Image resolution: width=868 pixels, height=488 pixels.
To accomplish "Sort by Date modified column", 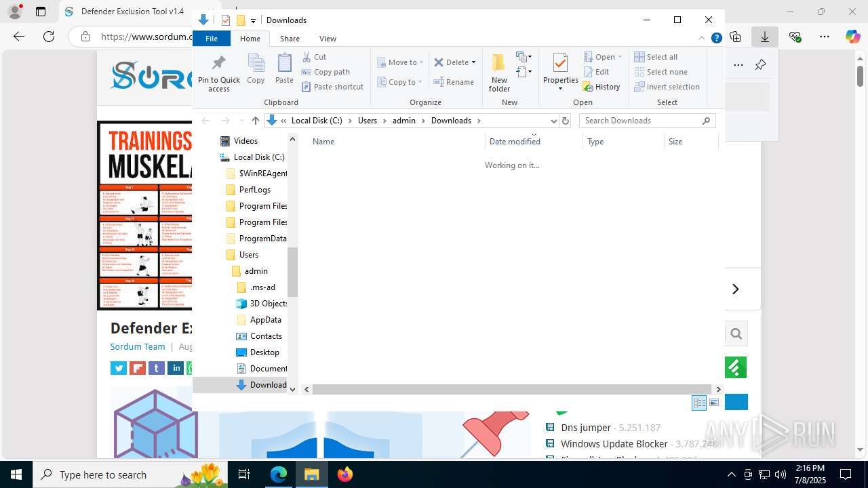I will coord(534,142).
